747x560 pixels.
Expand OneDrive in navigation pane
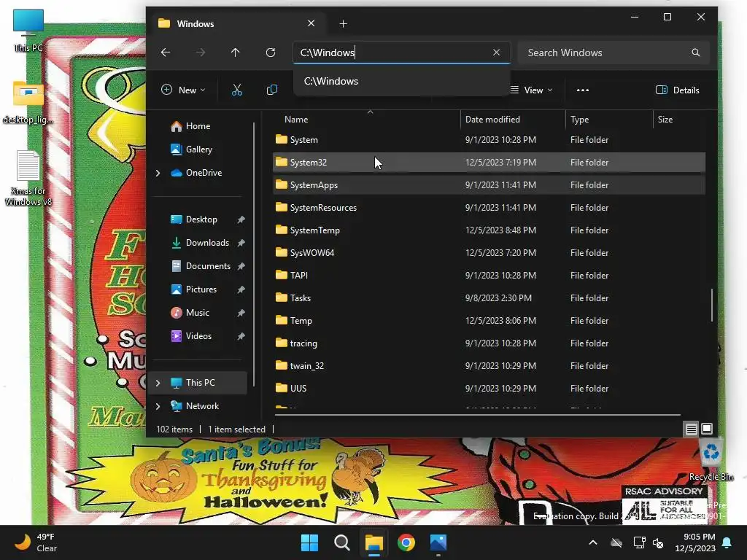(158, 173)
